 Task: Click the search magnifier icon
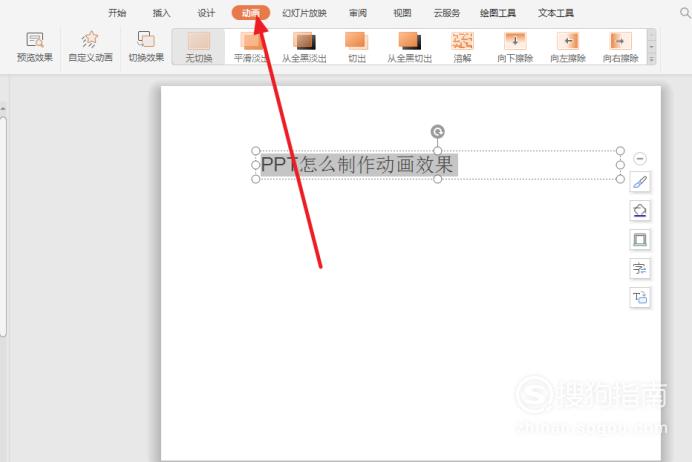[685, 13]
